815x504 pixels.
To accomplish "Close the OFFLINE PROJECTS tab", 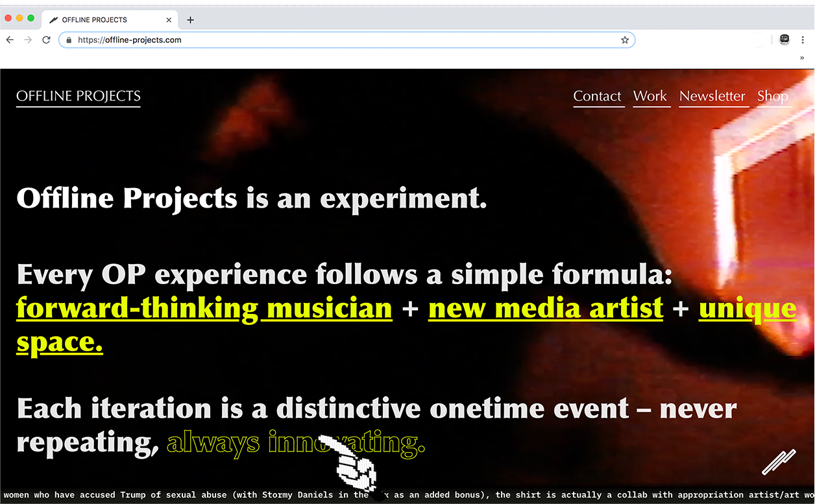I will [169, 20].
